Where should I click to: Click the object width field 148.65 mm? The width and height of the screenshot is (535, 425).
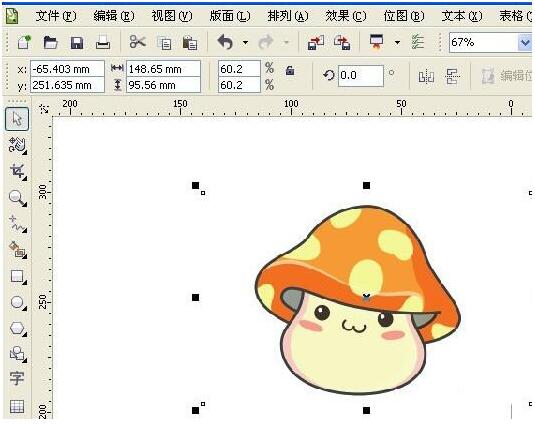pos(163,69)
